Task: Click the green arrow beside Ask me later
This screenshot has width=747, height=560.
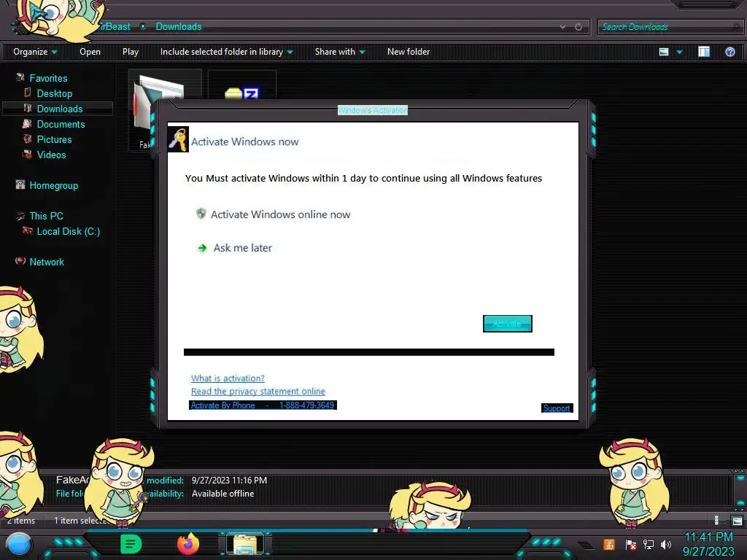Action: 203,248
